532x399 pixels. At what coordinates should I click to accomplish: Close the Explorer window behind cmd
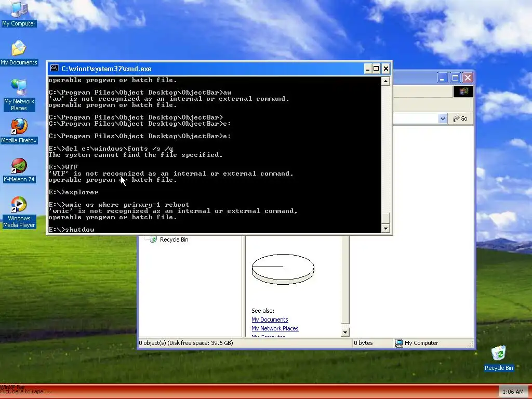(468, 78)
